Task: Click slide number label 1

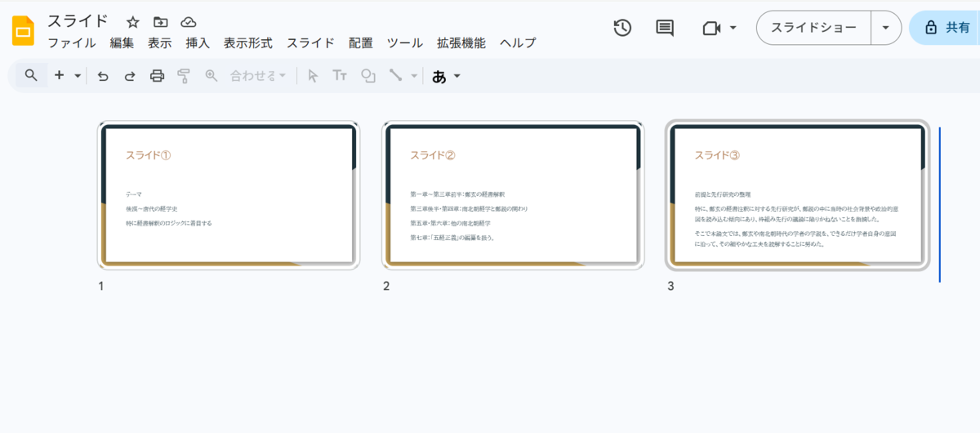Action: 101,286
